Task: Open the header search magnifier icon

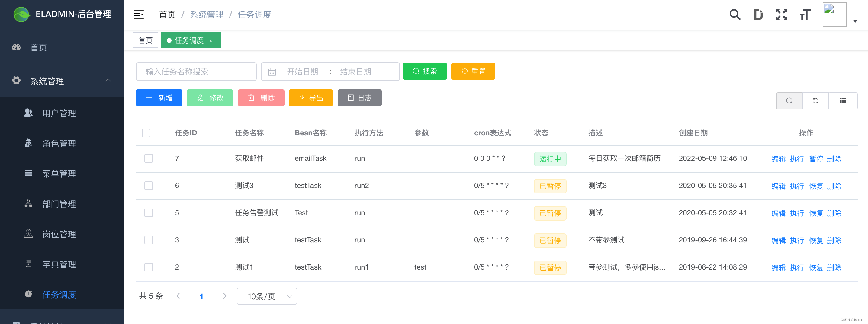Action: pyautogui.click(x=735, y=15)
